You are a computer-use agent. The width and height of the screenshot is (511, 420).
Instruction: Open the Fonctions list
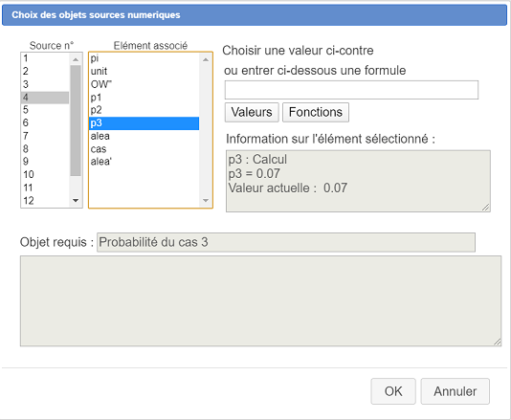pyautogui.click(x=316, y=112)
